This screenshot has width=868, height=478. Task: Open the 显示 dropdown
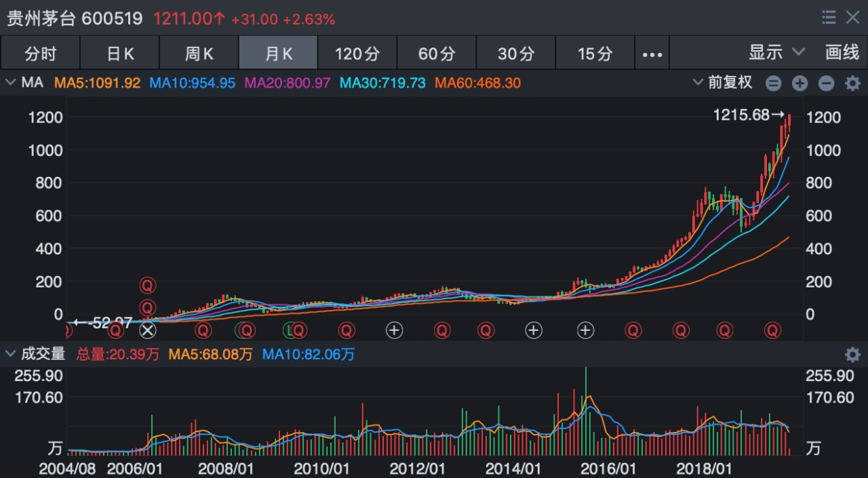[776, 53]
